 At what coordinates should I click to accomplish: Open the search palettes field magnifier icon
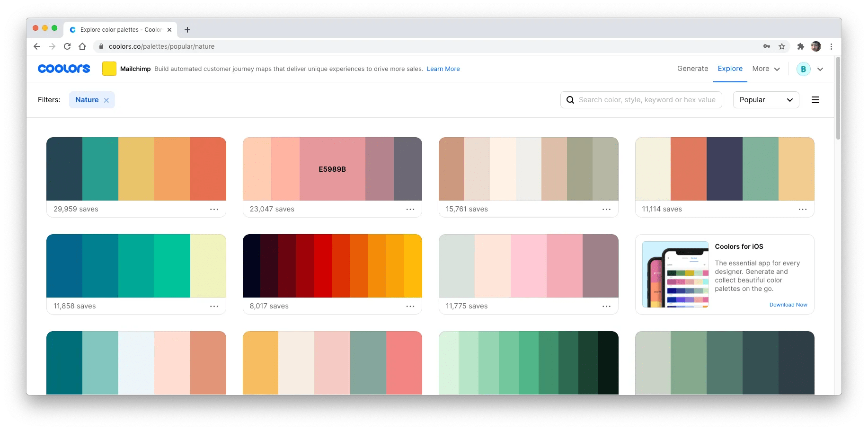click(570, 99)
